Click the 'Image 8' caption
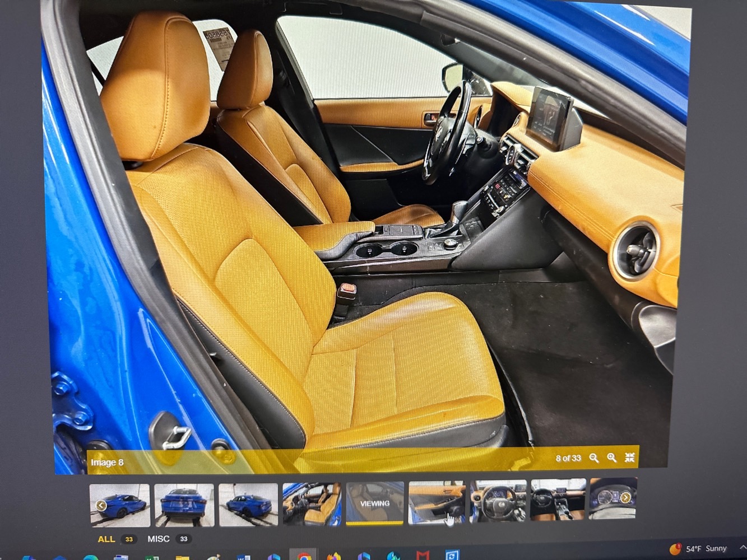Viewport: 747px width, 560px height. point(107,463)
